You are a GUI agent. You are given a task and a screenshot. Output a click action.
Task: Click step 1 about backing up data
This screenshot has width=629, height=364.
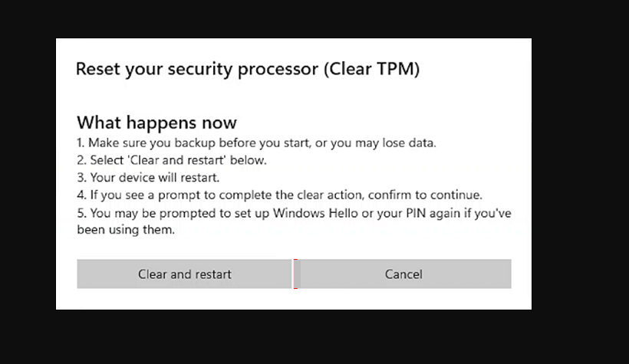click(x=257, y=143)
